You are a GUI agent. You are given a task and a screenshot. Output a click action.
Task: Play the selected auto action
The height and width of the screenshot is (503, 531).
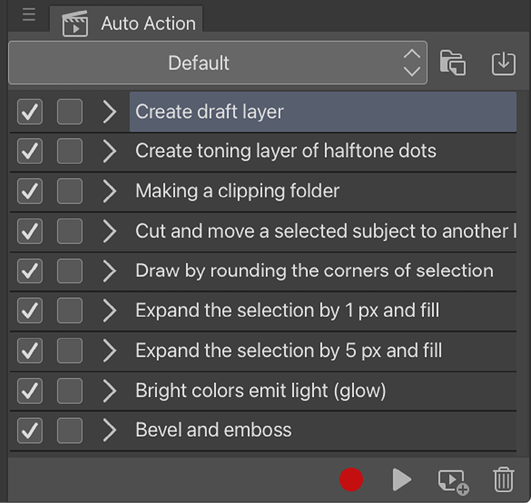coord(402,479)
